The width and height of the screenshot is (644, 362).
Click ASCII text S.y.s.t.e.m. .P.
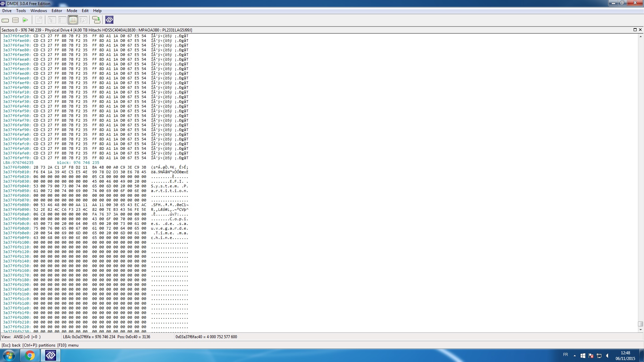tap(170, 186)
